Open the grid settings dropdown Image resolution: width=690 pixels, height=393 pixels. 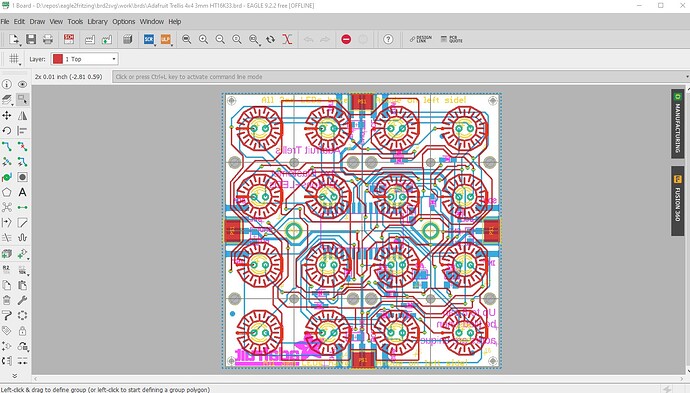[20, 64]
